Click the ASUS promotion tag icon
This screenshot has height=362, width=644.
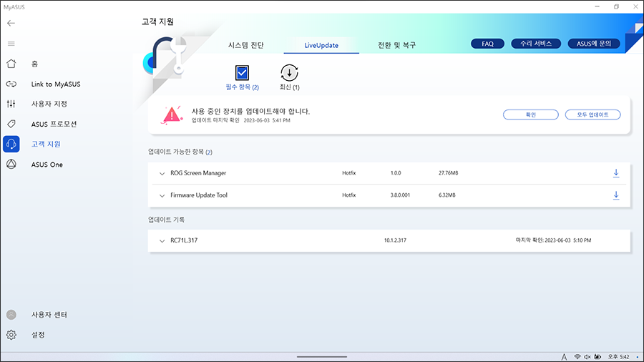pos(11,124)
